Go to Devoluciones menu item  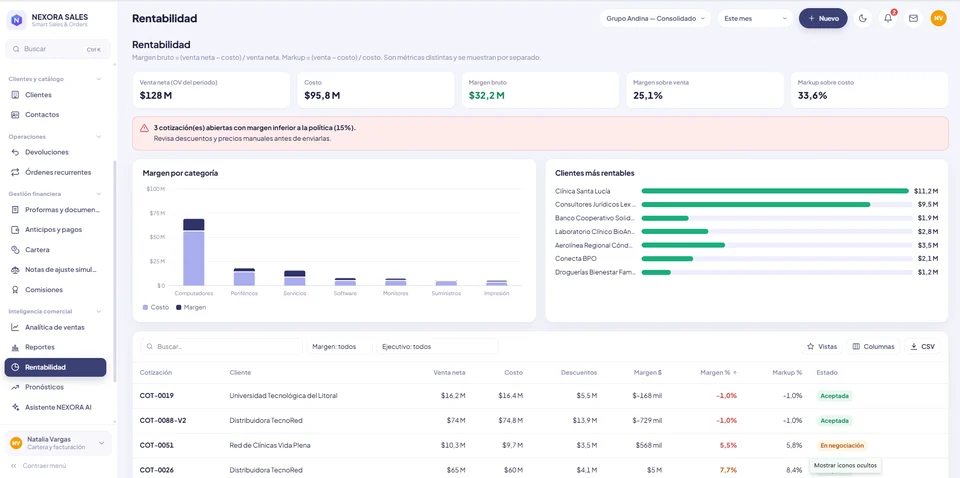click(x=55, y=152)
